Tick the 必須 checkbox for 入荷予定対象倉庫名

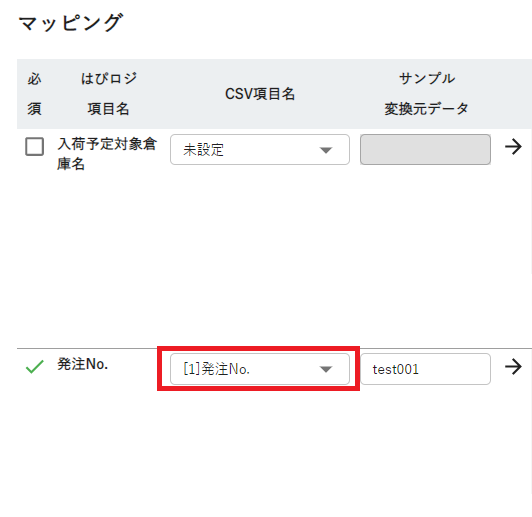tap(35, 147)
